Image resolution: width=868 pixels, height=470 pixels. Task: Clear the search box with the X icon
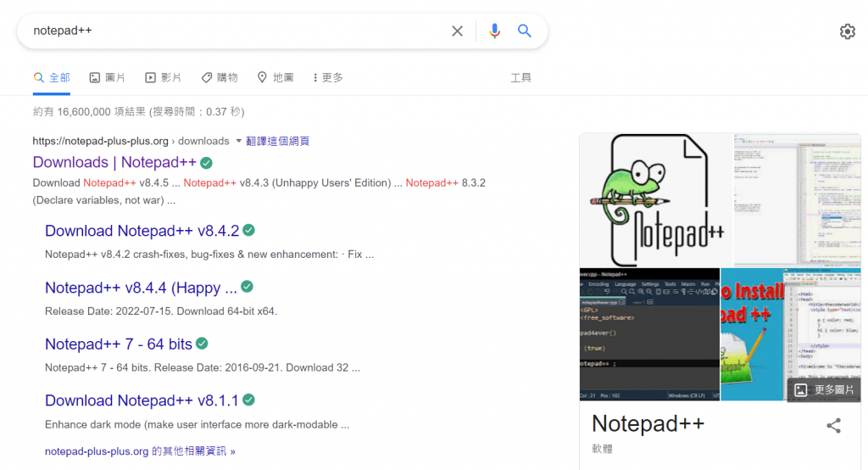457,31
